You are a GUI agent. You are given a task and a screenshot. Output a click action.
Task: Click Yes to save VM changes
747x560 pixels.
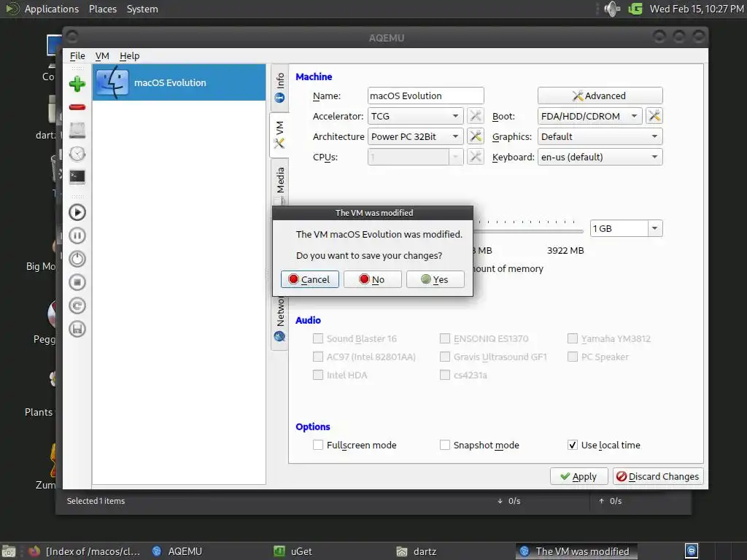point(435,279)
